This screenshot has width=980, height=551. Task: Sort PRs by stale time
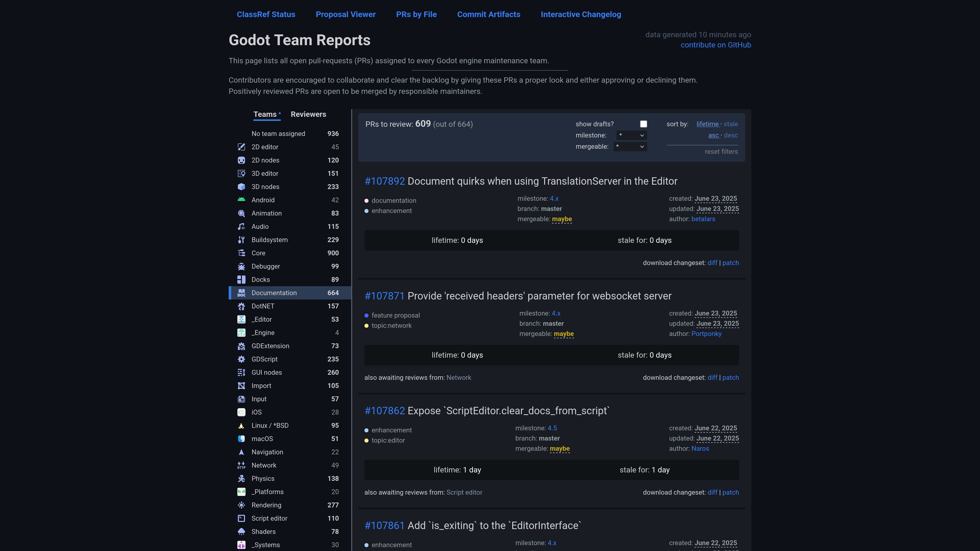pyautogui.click(x=730, y=124)
